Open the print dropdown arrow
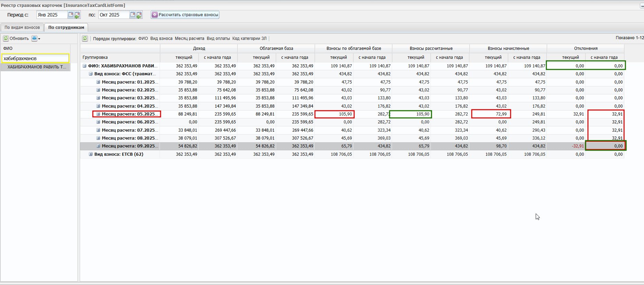 [x=39, y=39]
